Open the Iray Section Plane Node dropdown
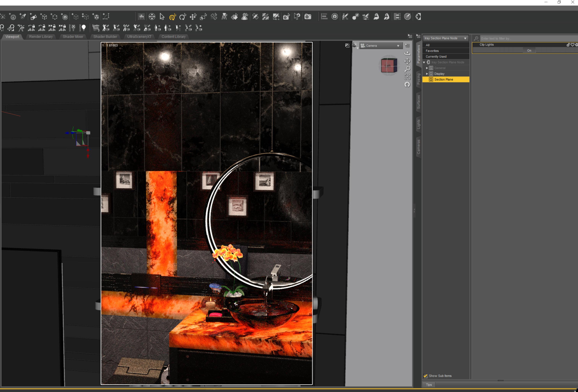Viewport: 578px width, 392px height. pos(445,38)
